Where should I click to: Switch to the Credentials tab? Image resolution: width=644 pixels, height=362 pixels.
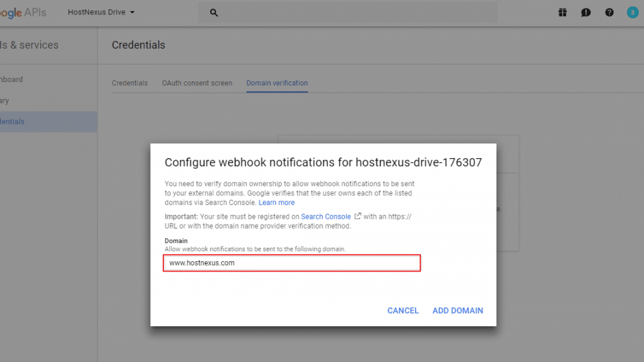pos(129,83)
